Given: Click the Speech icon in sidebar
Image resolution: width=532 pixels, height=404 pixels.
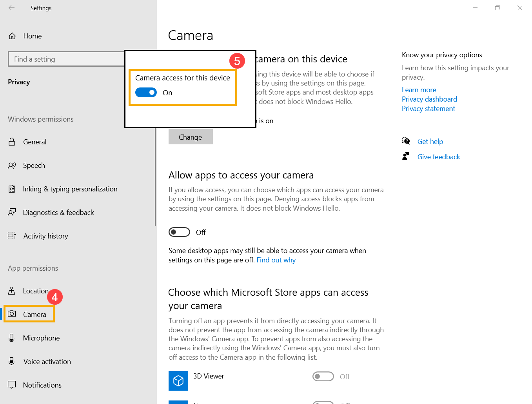Looking at the screenshot, I should click(12, 166).
